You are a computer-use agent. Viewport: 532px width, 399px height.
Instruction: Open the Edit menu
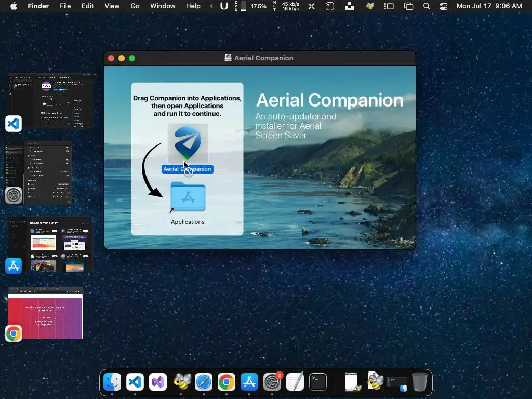point(87,6)
